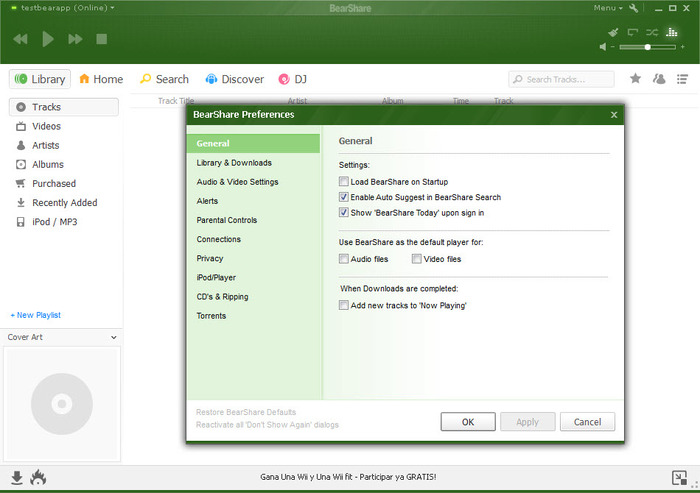
Task: Uncheck Show 'BearShare Today' upon sign in
Action: point(344,213)
